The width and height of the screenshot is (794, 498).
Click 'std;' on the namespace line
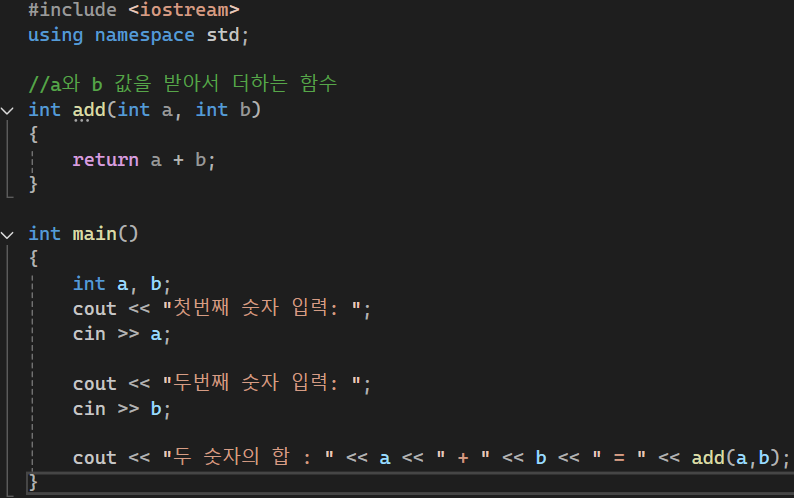coord(228,35)
